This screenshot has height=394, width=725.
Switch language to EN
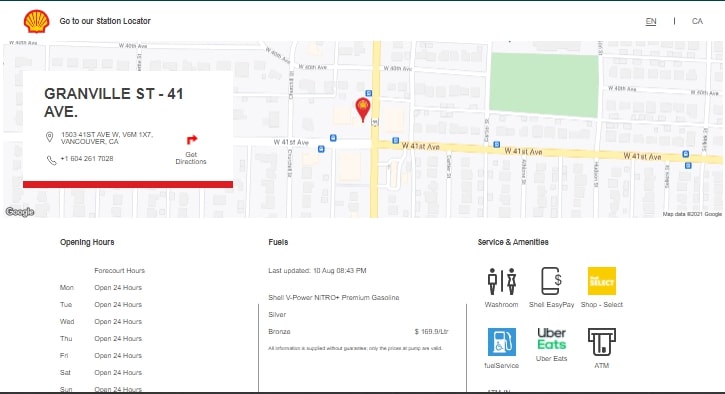(x=651, y=21)
